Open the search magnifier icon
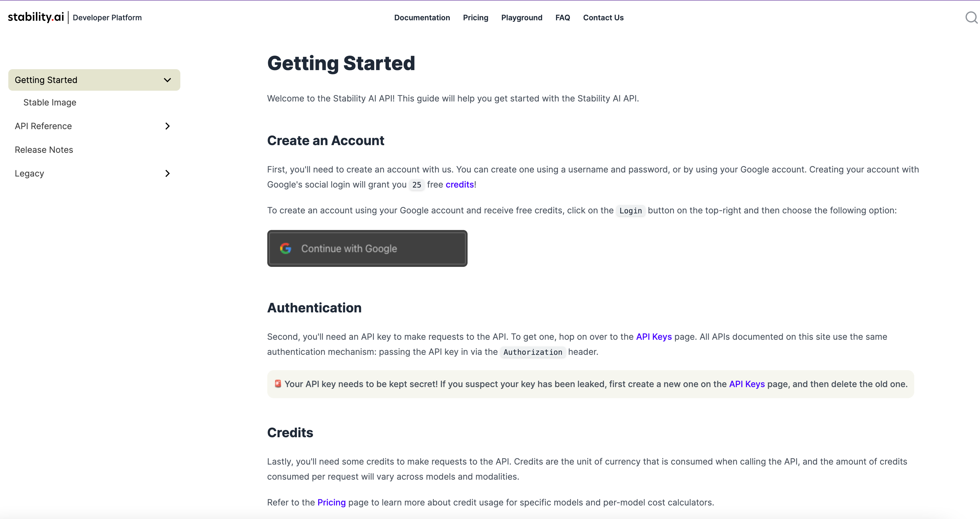Viewport: 980px width, 519px height. (x=971, y=18)
